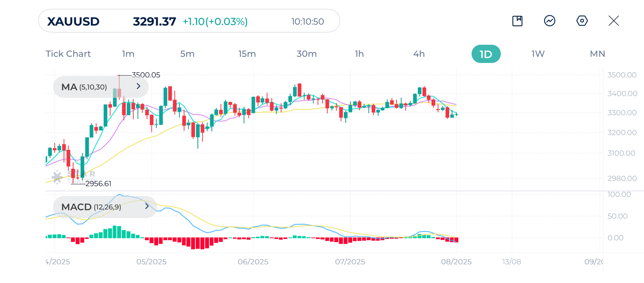Click the save chart bookmark icon
The width and height of the screenshot is (644, 283).
coord(517,21)
